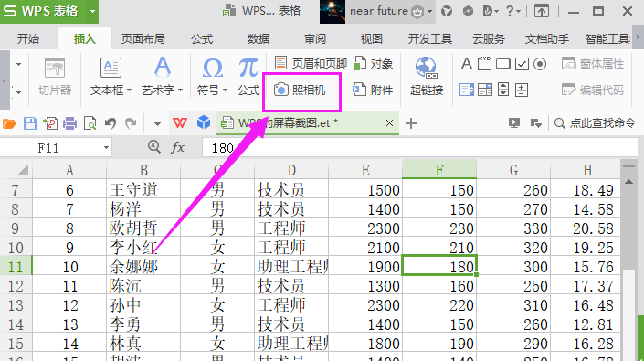
Task: Expand the quick access toolbar customize arrow
Action: tap(157, 123)
